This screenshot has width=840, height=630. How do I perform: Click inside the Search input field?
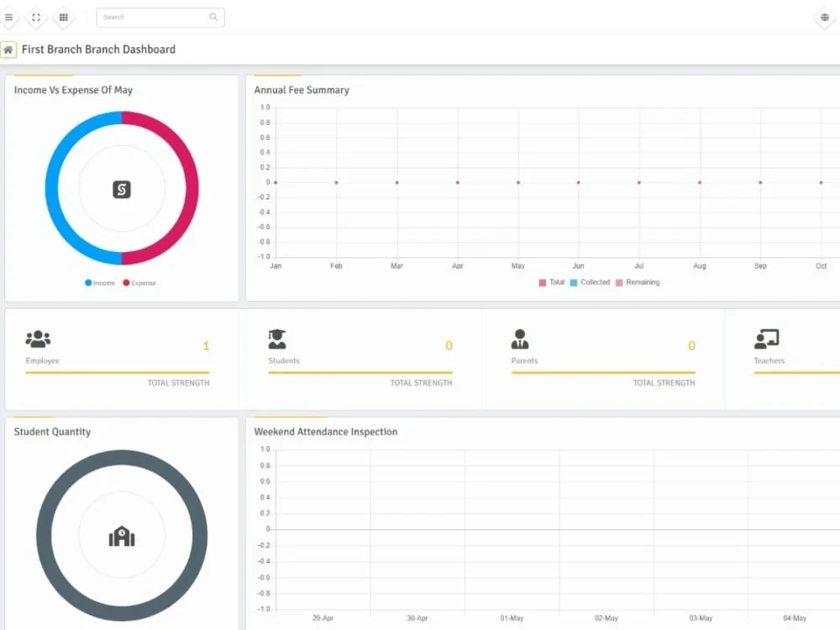click(151, 17)
